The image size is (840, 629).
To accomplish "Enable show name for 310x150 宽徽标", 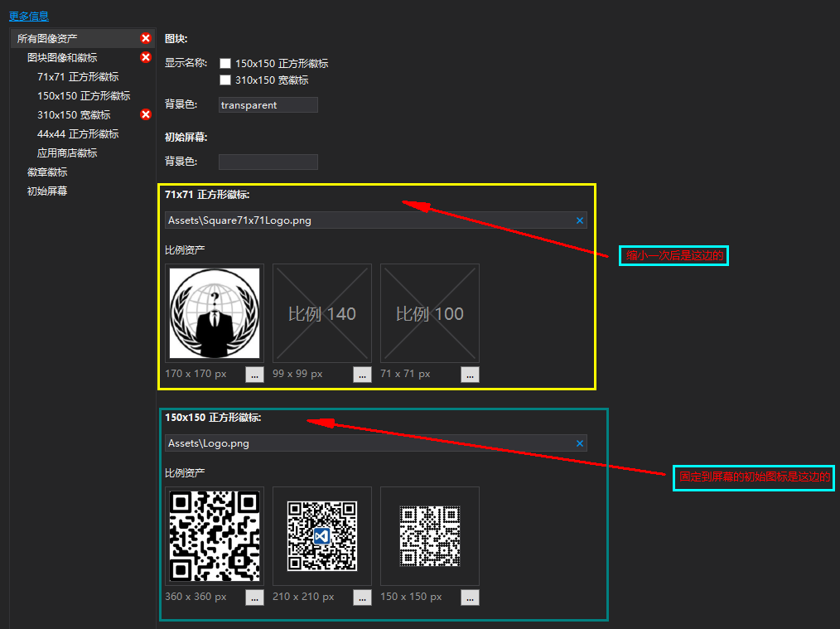I will coord(225,80).
